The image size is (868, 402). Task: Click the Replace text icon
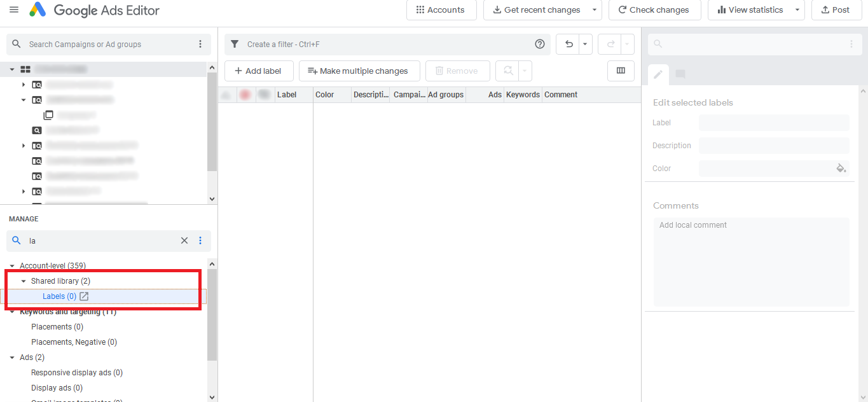[507, 71]
